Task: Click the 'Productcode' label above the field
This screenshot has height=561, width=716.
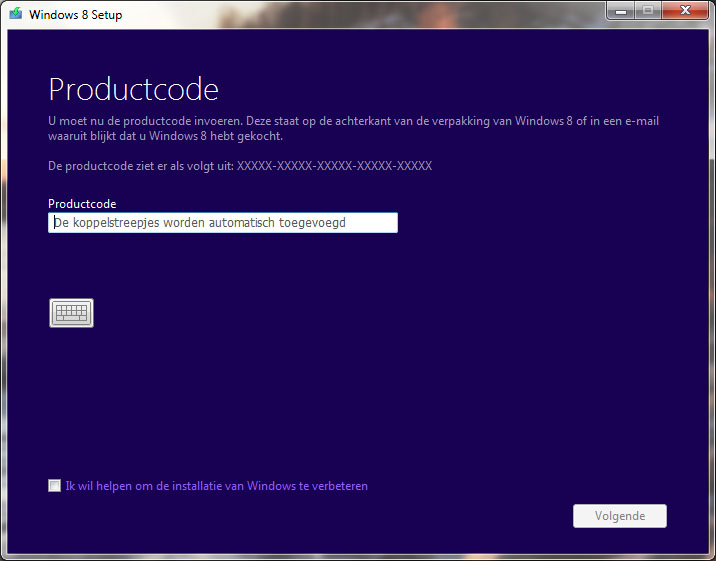Action: click(x=82, y=204)
